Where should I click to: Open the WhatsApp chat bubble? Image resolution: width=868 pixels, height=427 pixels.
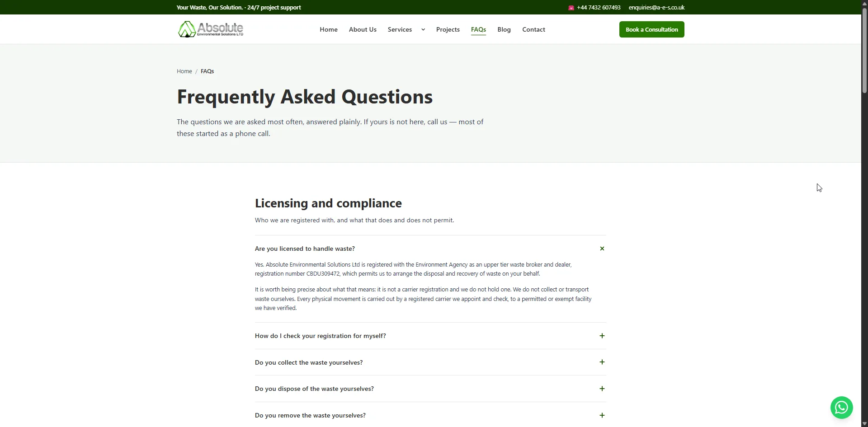click(x=841, y=408)
